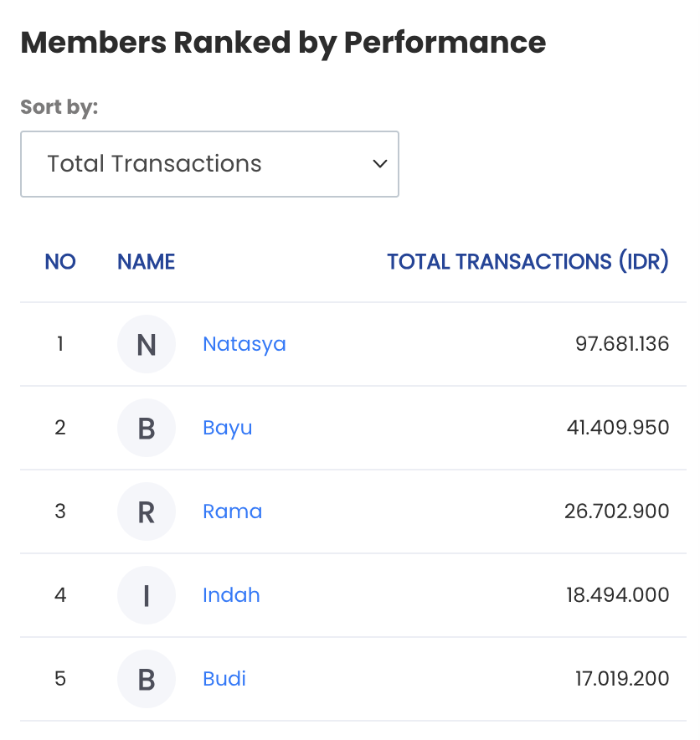Open Indah's member profile link
Image resolution: width=700 pixels, height=740 pixels.
(x=231, y=595)
